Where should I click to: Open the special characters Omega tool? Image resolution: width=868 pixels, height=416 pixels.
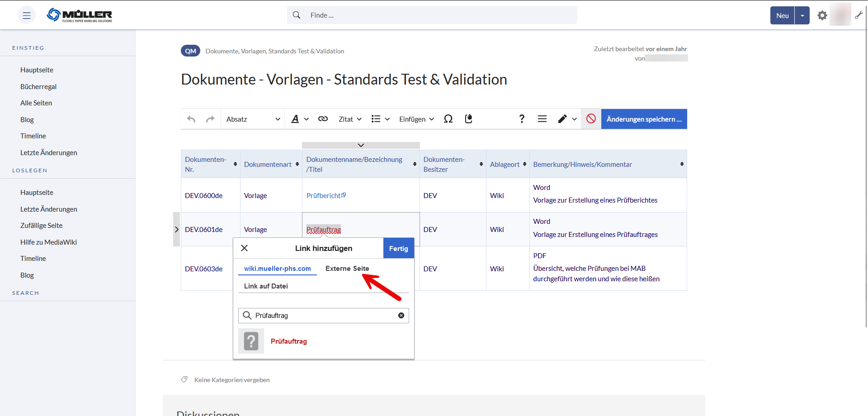click(448, 119)
